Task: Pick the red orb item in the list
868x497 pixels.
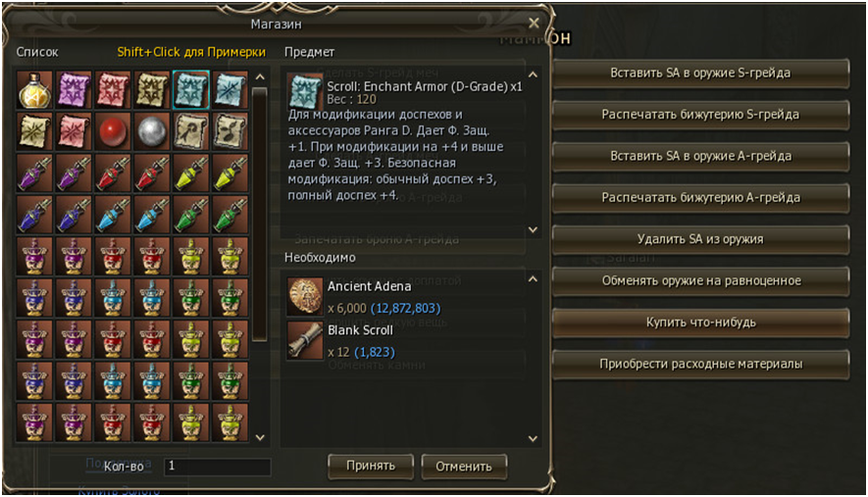Action: point(113,131)
